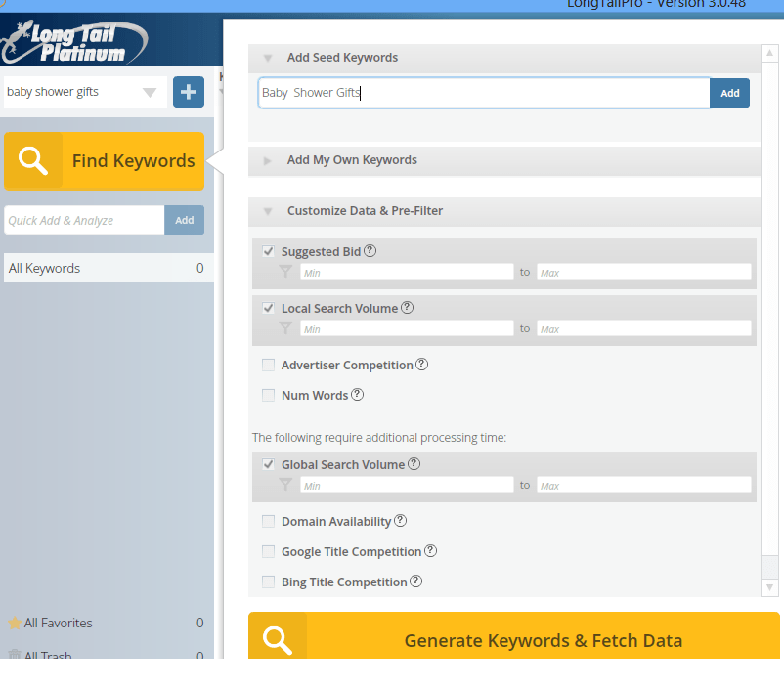Click the Find Keywords button

point(104,161)
